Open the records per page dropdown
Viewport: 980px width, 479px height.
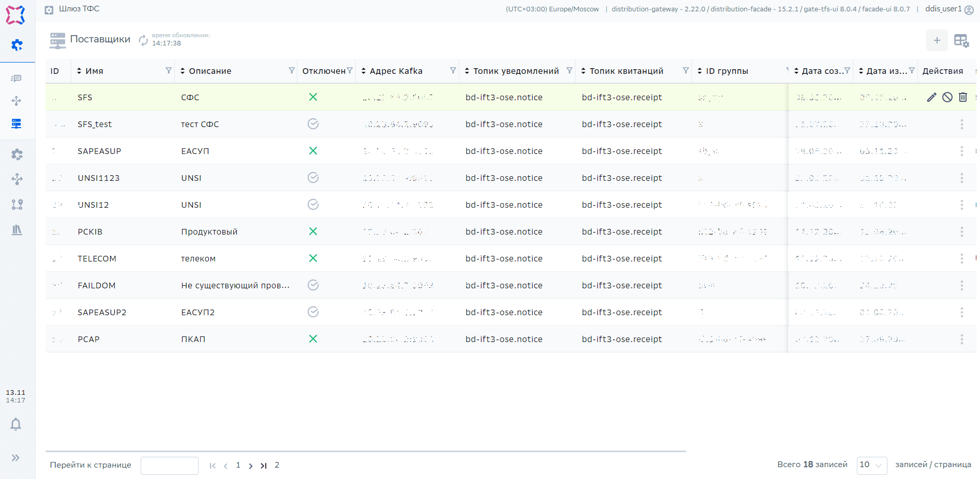coord(871,465)
